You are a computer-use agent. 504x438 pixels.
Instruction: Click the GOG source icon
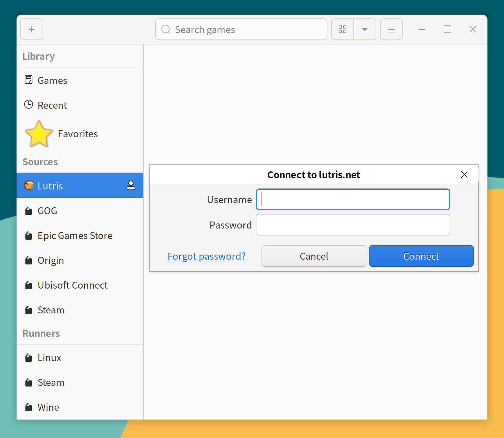pos(29,211)
